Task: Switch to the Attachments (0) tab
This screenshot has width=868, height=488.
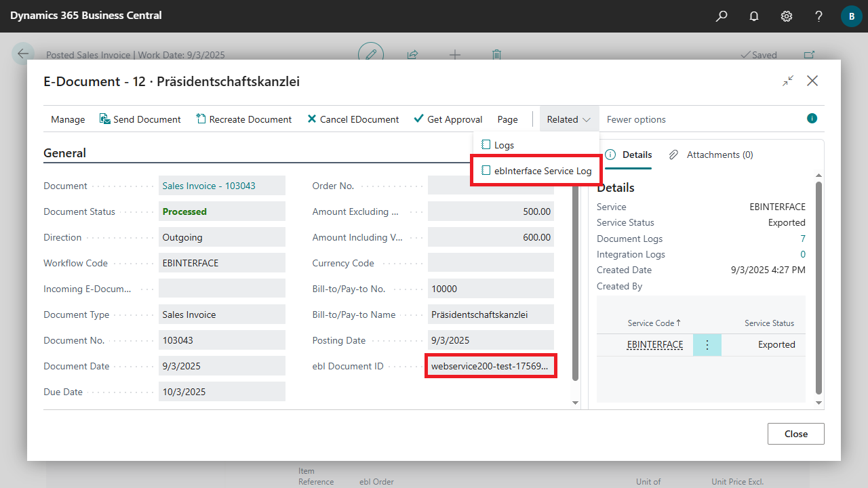Action: point(711,155)
